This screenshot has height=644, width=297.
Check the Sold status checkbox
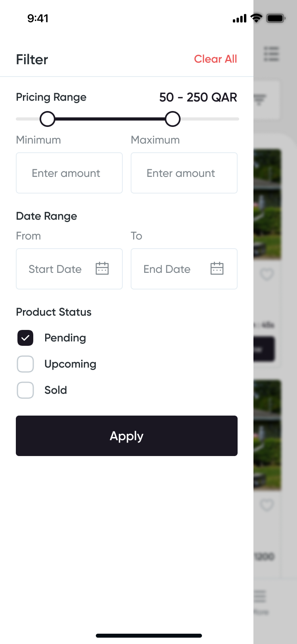point(25,390)
